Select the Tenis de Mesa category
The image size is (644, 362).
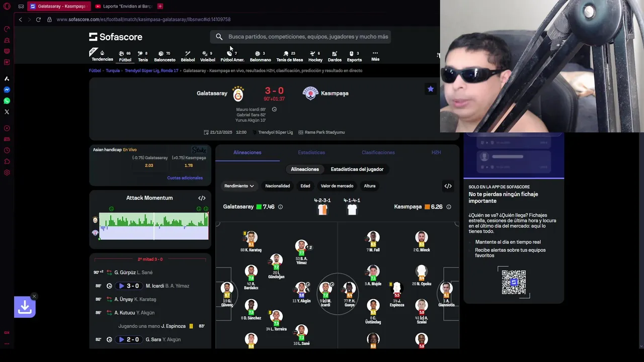[289, 56]
